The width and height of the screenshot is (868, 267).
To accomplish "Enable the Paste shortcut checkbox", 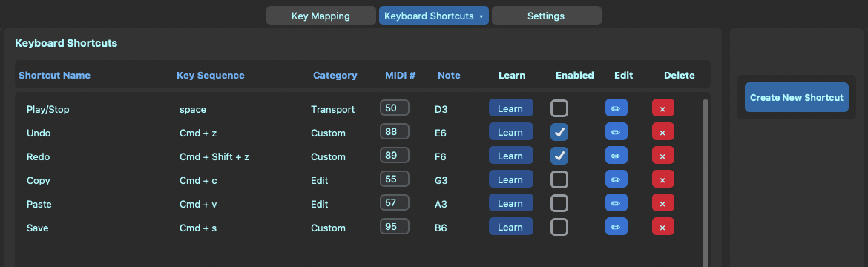I will click(x=559, y=203).
